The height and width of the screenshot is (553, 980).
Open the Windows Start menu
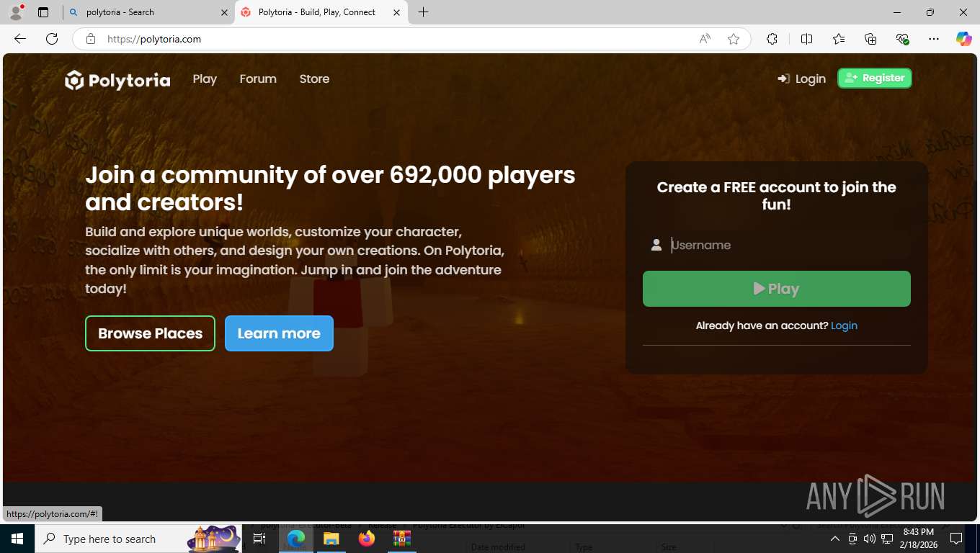click(x=17, y=539)
